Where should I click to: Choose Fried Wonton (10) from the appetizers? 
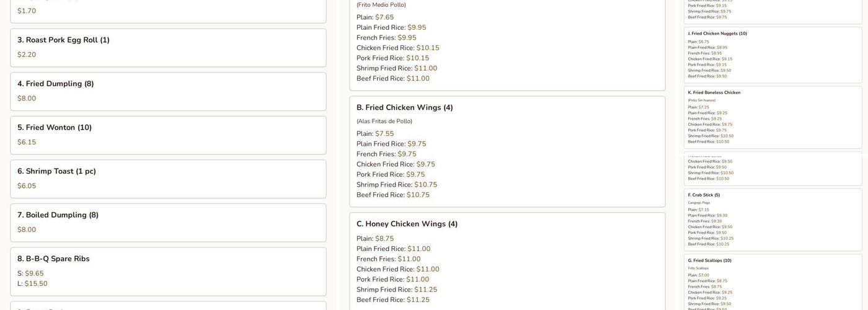[55, 128]
